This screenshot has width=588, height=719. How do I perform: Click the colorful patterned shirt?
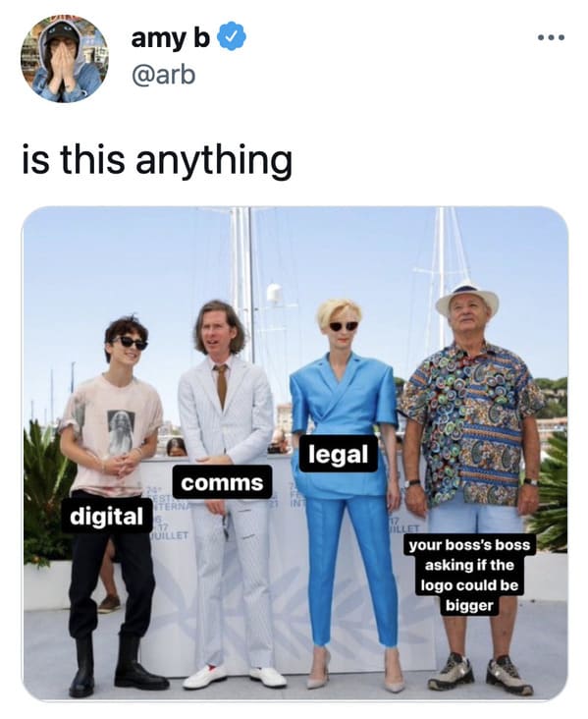tap(472, 419)
